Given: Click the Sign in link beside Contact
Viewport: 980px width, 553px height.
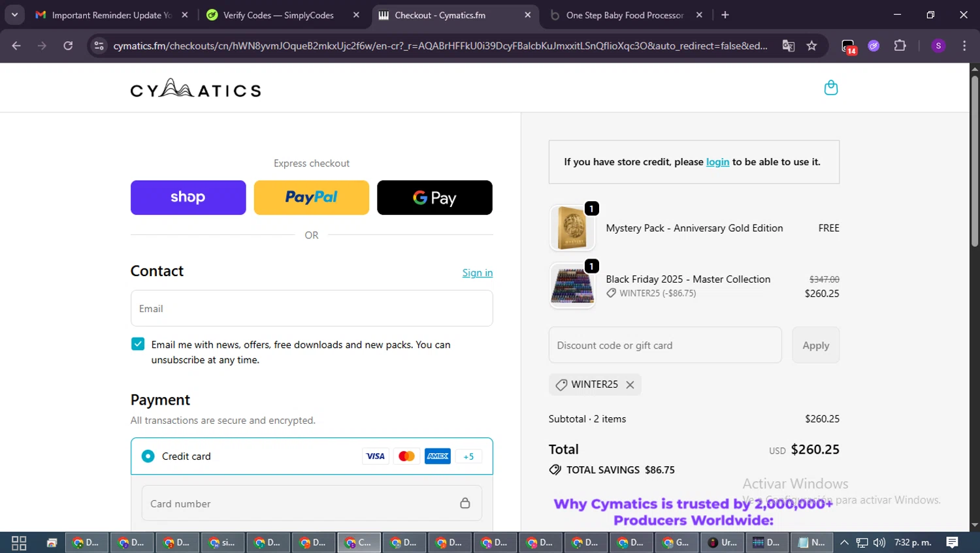Looking at the screenshot, I should click(x=478, y=273).
